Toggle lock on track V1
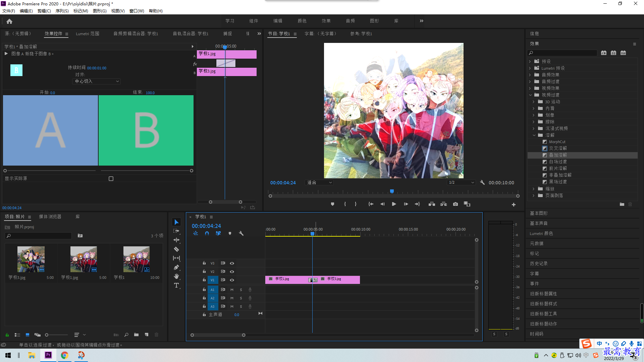Viewport: 644px width, 362px height. (x=204, y=280)
